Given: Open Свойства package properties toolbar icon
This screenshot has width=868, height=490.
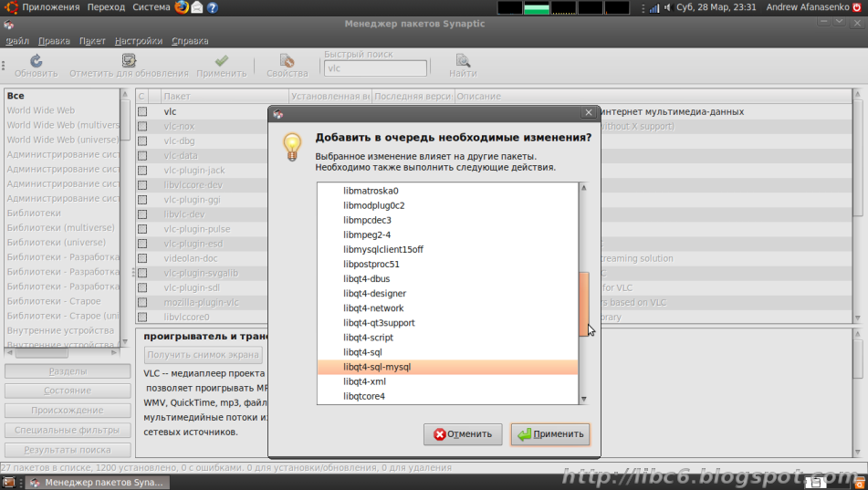Looking at the screenshot, I should tap(287, 60).
